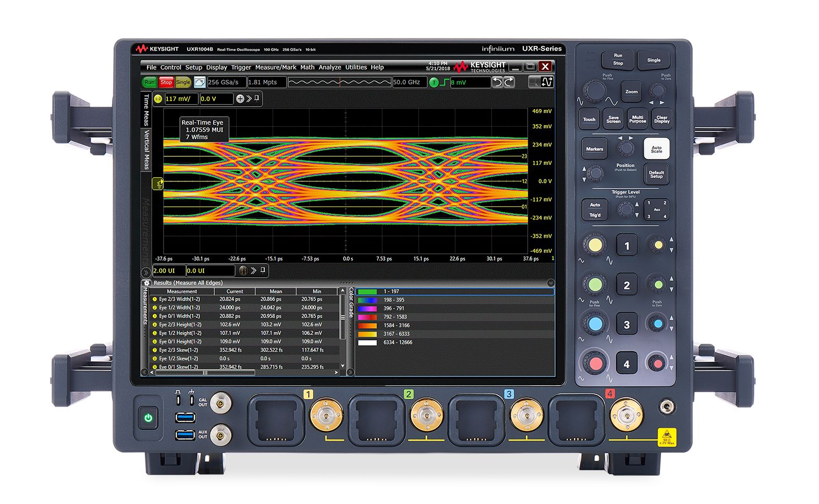Open the Control menu
Screen dimensions: 819x504
tap(170, 67)
